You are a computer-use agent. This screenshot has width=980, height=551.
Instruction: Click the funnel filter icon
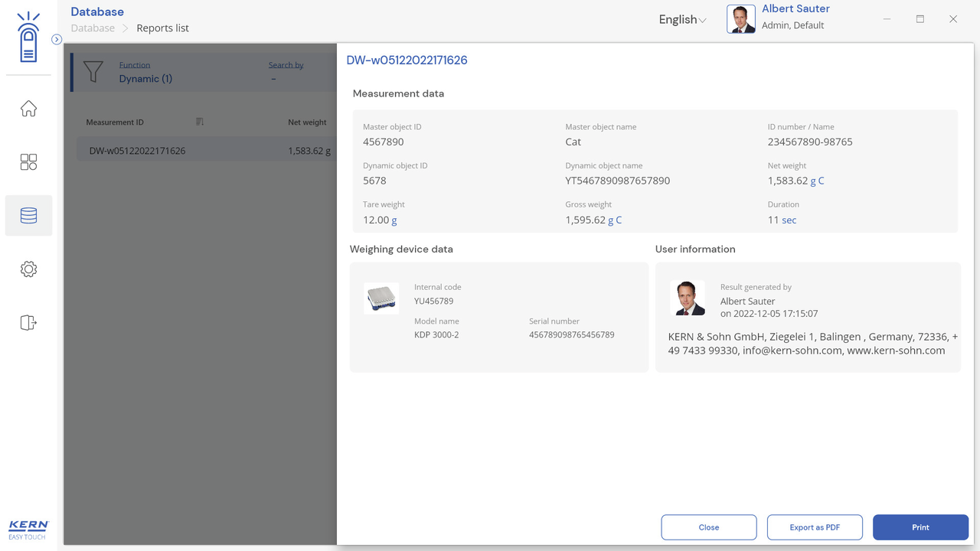click(93, 72)
